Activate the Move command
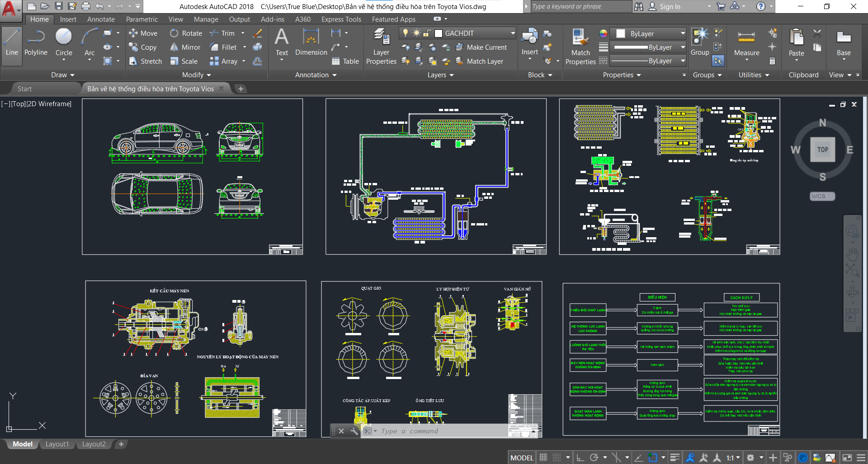 143,33
